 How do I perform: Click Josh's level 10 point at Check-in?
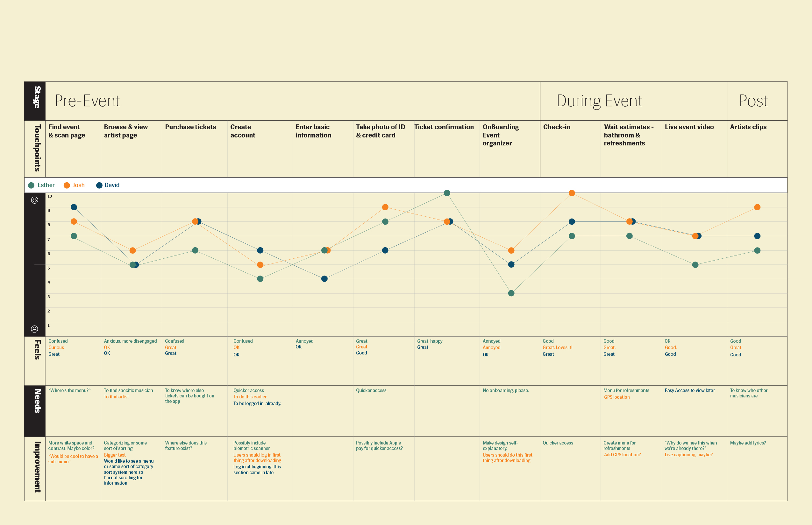(x=572, y=193)
